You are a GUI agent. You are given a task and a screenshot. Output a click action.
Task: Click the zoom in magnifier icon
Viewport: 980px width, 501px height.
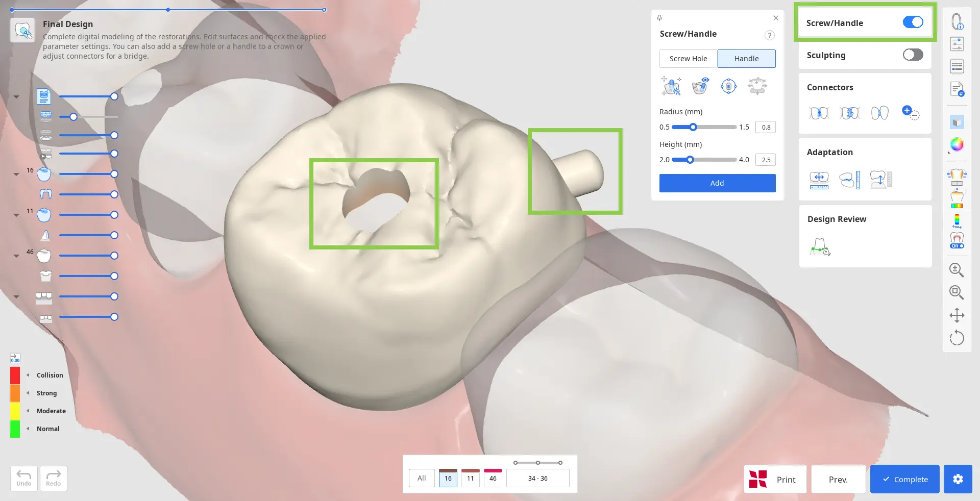coord(957,270)
